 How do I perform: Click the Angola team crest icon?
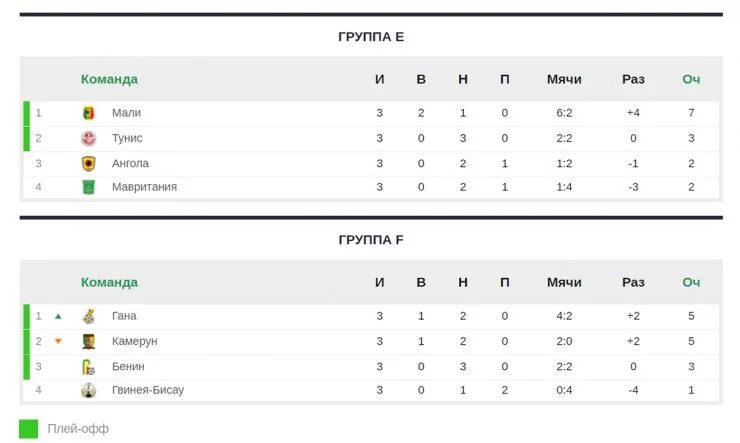[89, 164]
